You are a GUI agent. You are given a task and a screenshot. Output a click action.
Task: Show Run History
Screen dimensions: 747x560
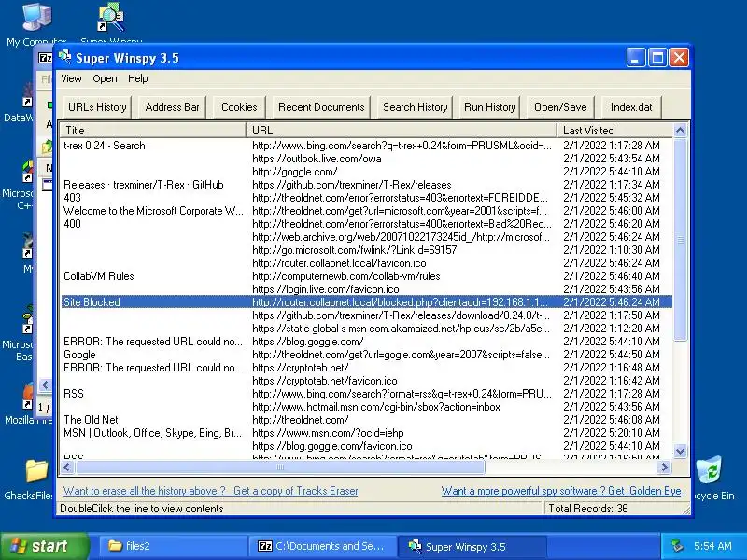pos(489,107)
